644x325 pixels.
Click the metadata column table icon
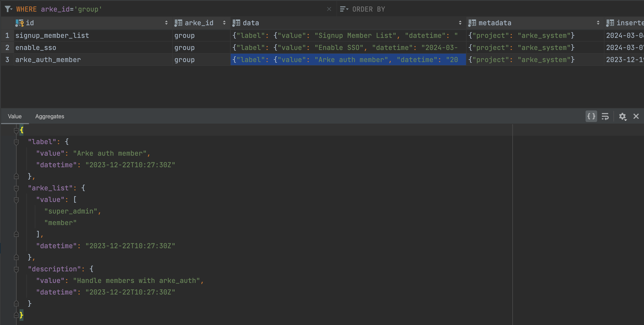472,23
